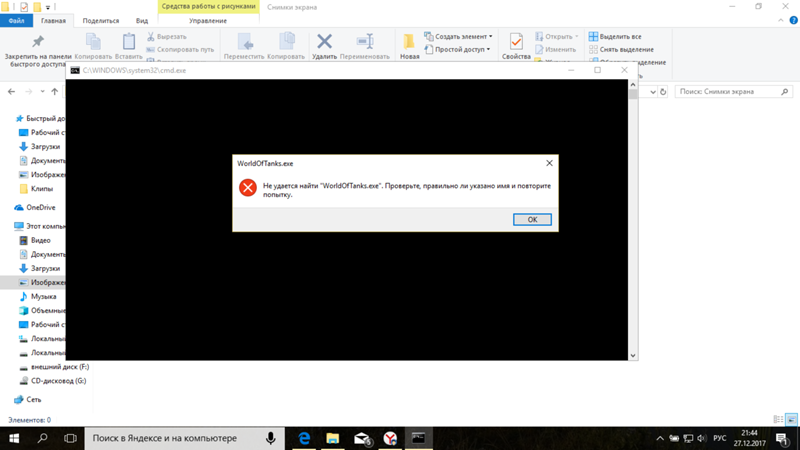Click the refresh icon beside address bar
This screenshot has width=800, height=450.
[663, 92]
